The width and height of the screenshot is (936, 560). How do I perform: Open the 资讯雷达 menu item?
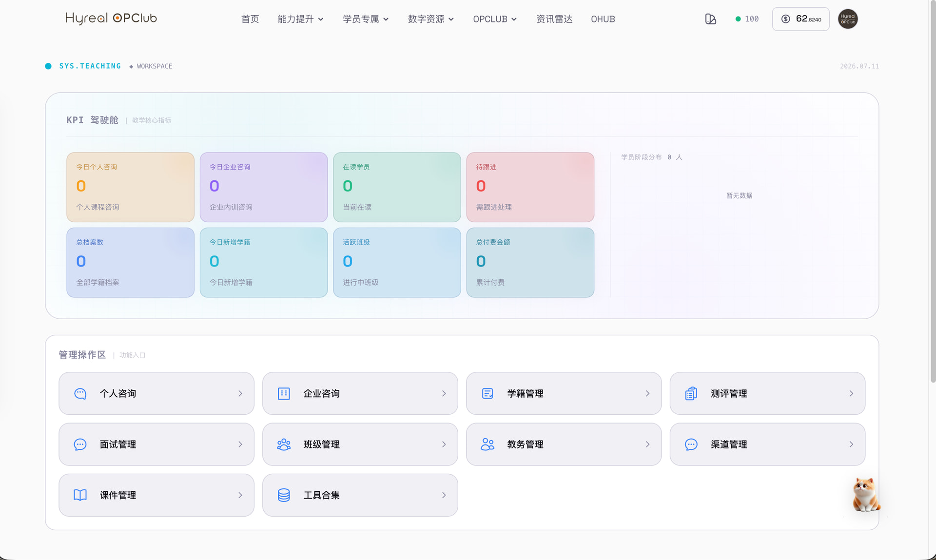(554, 19)
